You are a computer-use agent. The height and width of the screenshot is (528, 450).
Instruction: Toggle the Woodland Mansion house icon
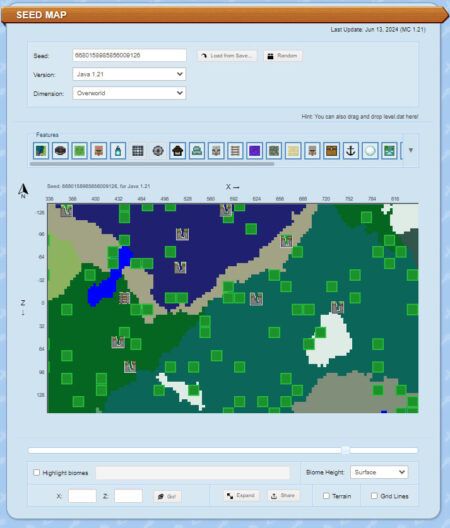(x=178, y=151)
